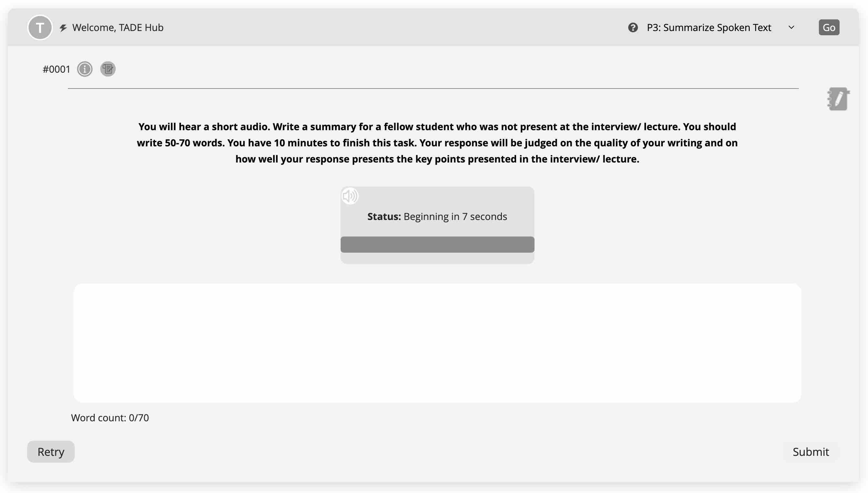The image size is (868, 493).
Task: Click the Go button to proceed
Action: click(x=829, y=27)
